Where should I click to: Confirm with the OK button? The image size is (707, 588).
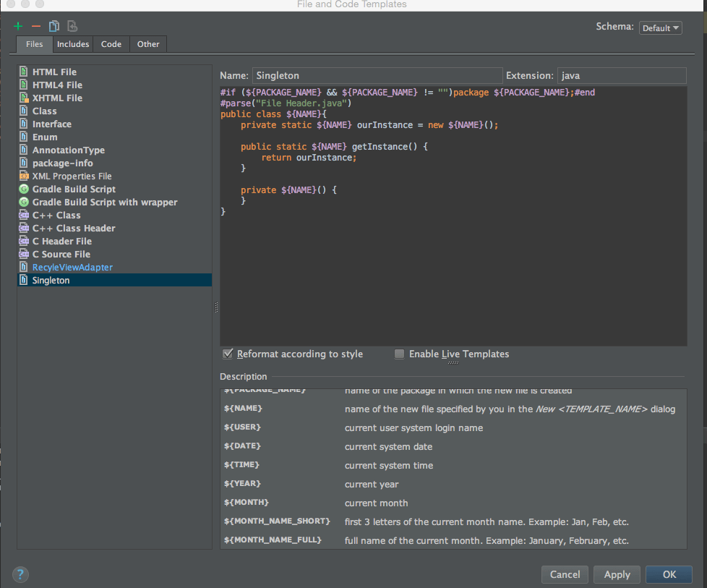[x=669, y=574]
